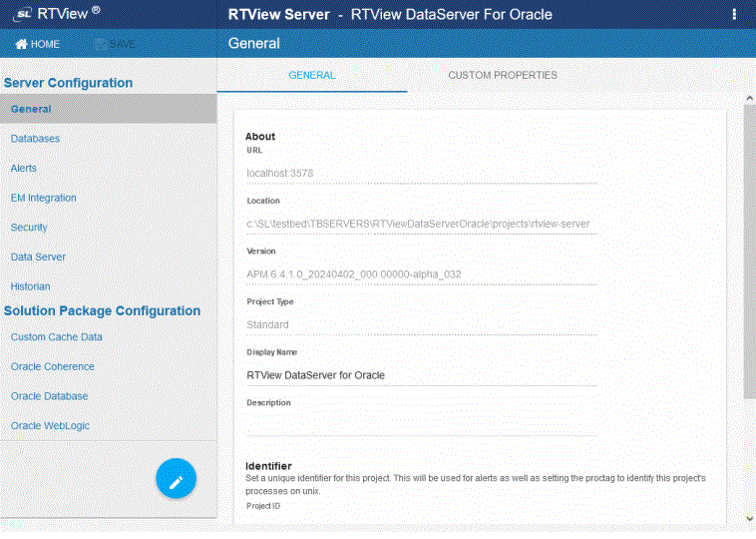The image size is (756, 539).
Task: Click the Location path field
Action: 422,224
